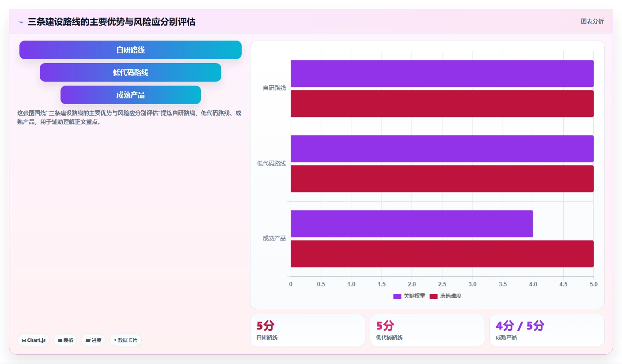Image resolution: width=622 pixels, height=364 pixels.
Task: Click the red 低代码路线 落地难度 bar
Action: (x=442, y=179)
